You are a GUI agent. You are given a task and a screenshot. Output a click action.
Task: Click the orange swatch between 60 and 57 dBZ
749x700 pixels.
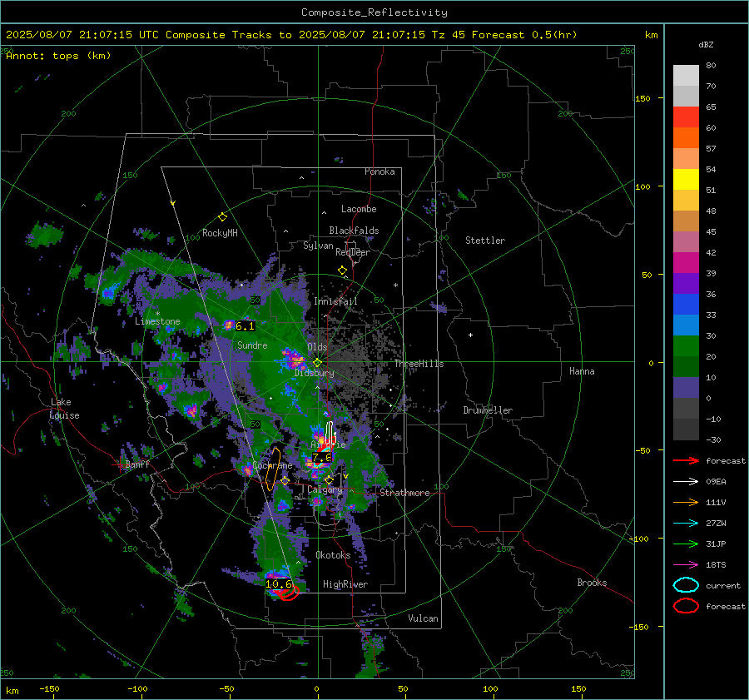tap(686, 138)
